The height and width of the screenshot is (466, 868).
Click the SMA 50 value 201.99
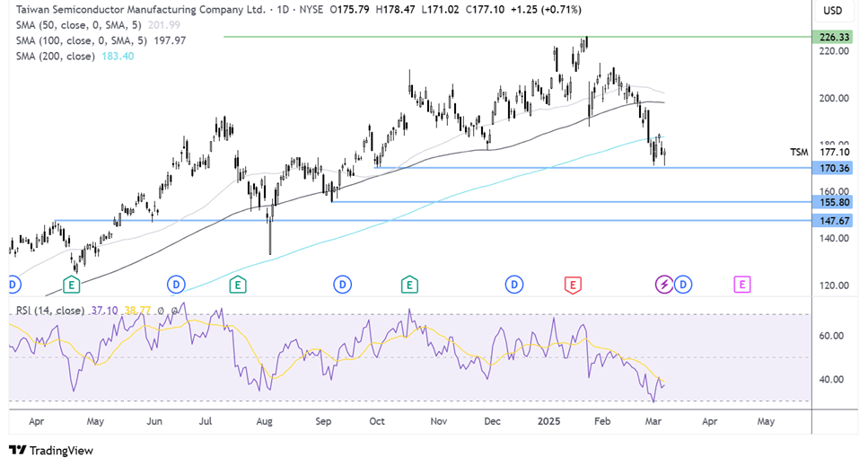164,25
